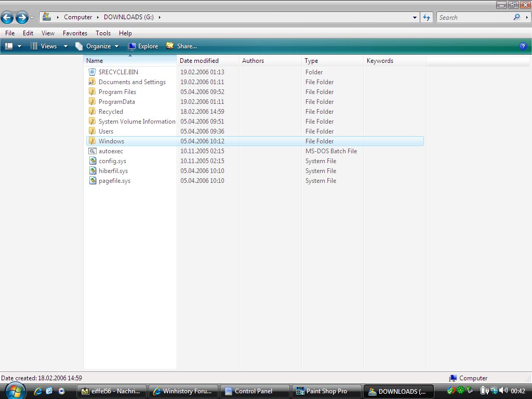
Task: Open the Tools menu
Action: 103,33
